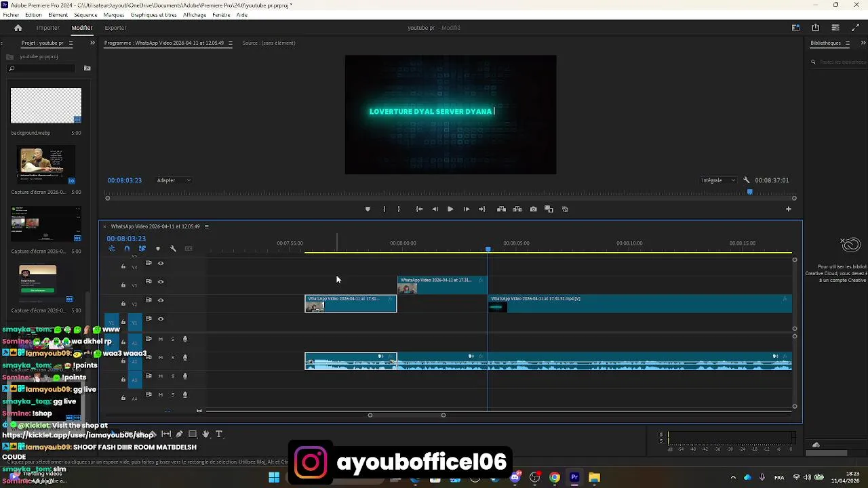Go to Out point in Program monitor
Image resolution: width=868 pixels, height=488 pixels.
pyautogui.click(x=482, y=209)
